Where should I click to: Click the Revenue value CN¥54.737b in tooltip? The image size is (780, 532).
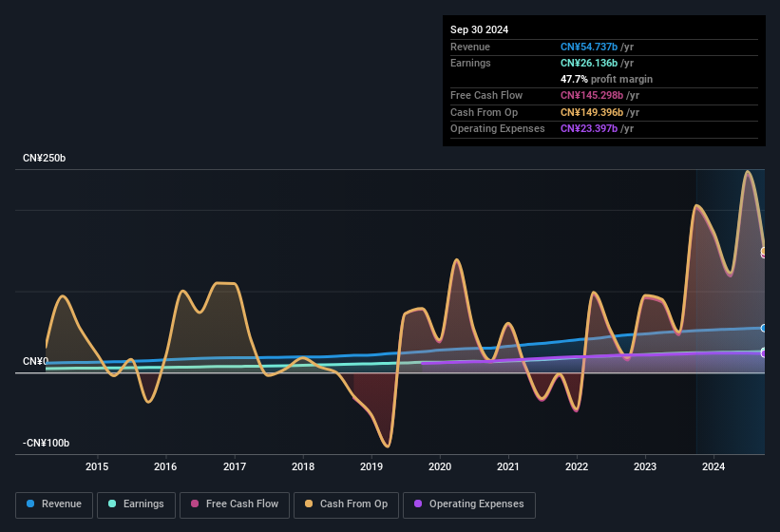pos(589,47)
